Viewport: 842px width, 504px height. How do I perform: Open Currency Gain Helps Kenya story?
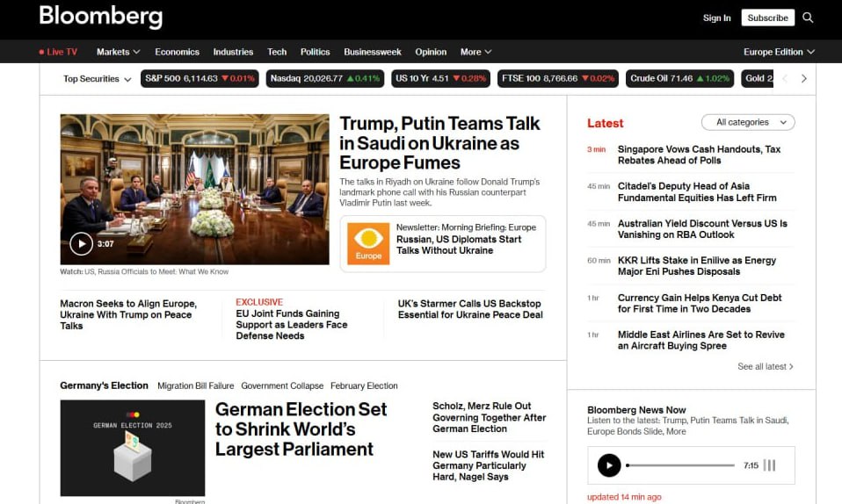[700, 303]
